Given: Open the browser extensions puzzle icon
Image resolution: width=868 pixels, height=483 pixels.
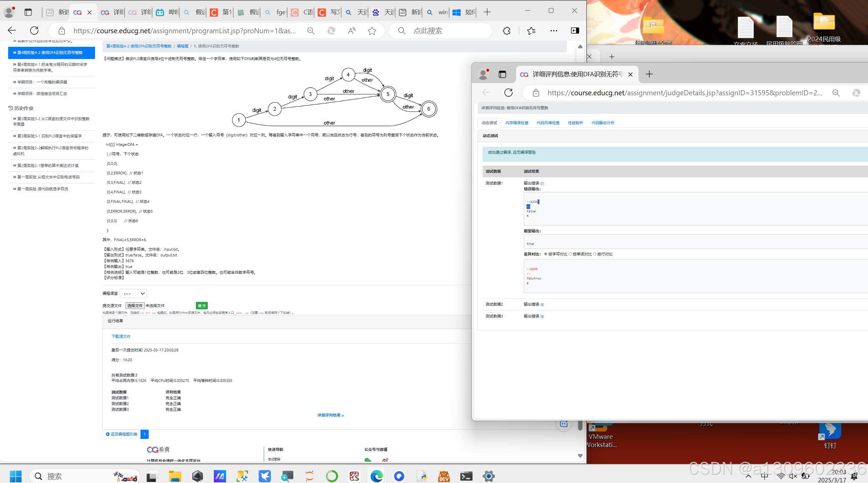Looking at the screenshot, I should click(x=506, y=31).
